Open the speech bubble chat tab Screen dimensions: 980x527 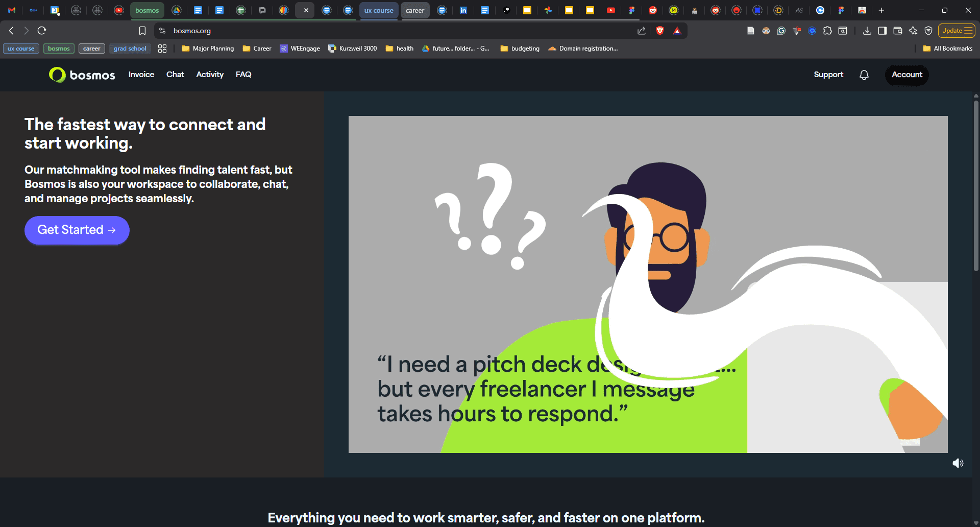[262, 10]
